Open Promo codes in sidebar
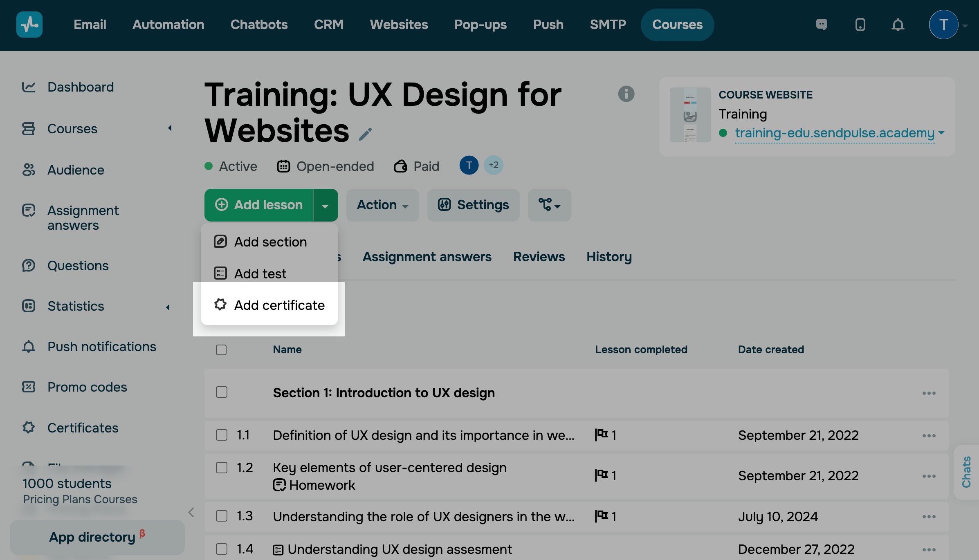The height and width of the screenshot is (560, 979). click(x=87, y=387)
